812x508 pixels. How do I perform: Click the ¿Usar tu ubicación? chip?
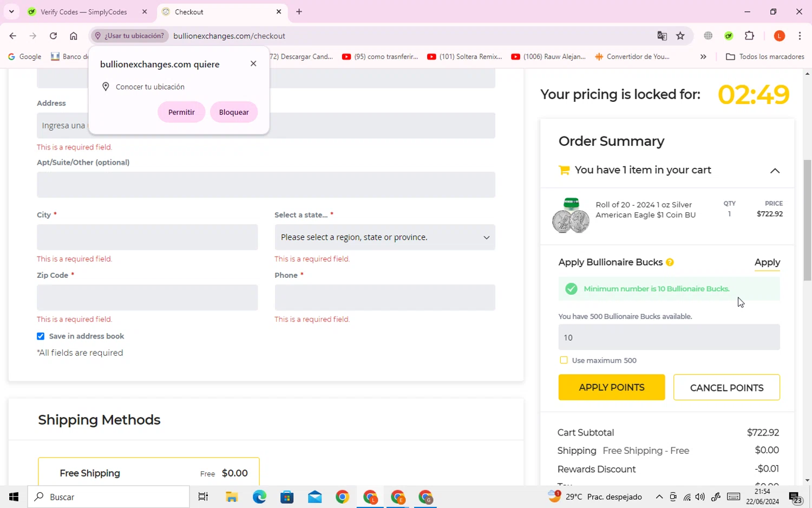129,36
